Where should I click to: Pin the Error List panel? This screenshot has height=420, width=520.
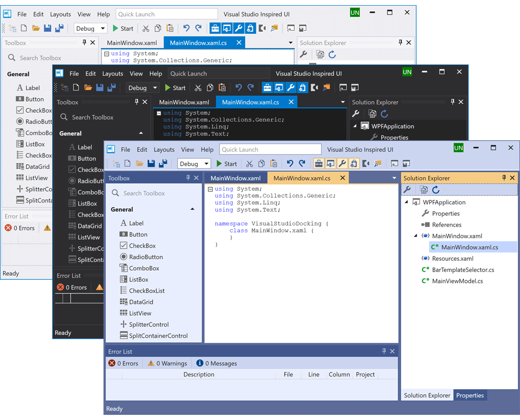pos(384,351)
